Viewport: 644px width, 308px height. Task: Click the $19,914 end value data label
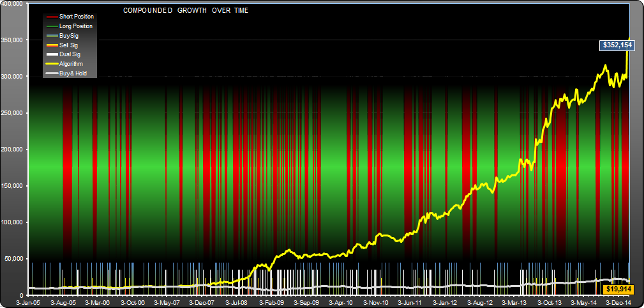tap(617, 289)
